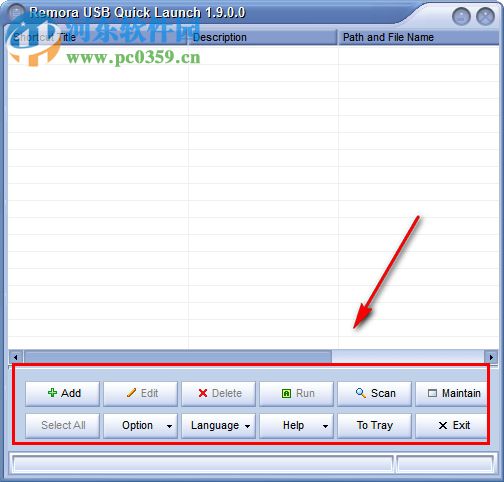This screenshot has width=504, height=482.
Task: Click the horizontal scrollbar right arrow
Action: point(491,357)
